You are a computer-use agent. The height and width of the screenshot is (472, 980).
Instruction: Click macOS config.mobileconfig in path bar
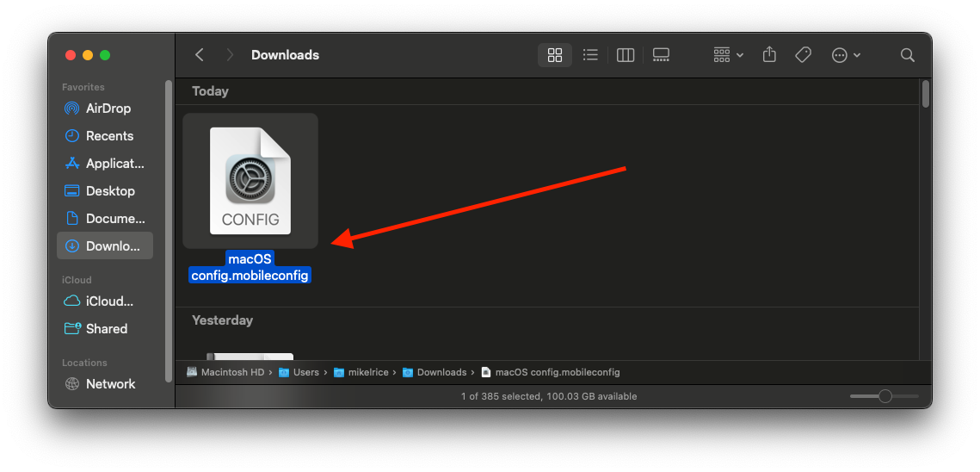(551, 372)
